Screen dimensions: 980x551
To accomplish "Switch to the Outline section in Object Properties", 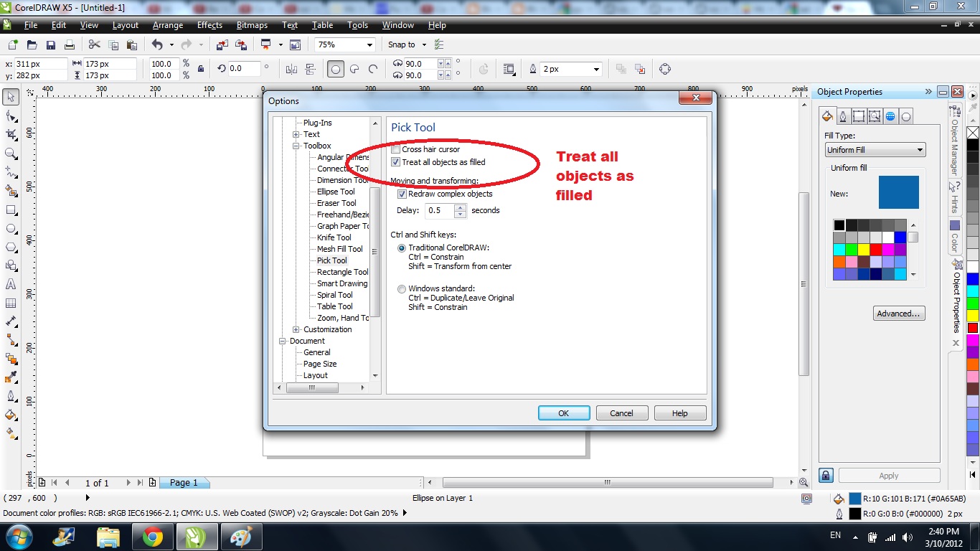I will click(x=843, y=116).
